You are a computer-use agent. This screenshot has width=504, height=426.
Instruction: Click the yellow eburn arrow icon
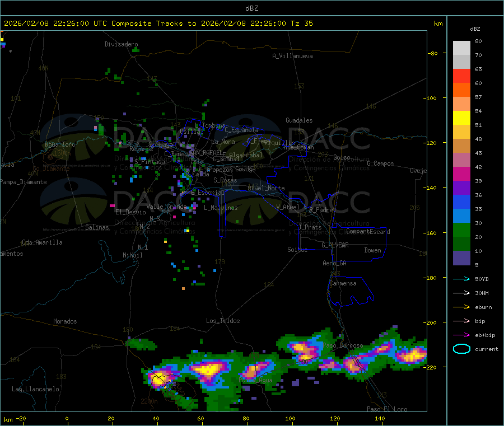tap(461, 307)
